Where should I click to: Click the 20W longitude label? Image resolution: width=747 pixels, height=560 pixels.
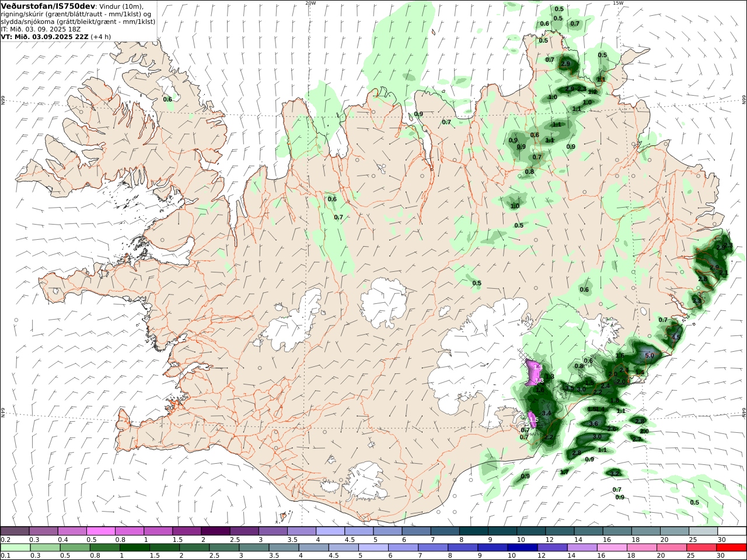pos(310,3)
